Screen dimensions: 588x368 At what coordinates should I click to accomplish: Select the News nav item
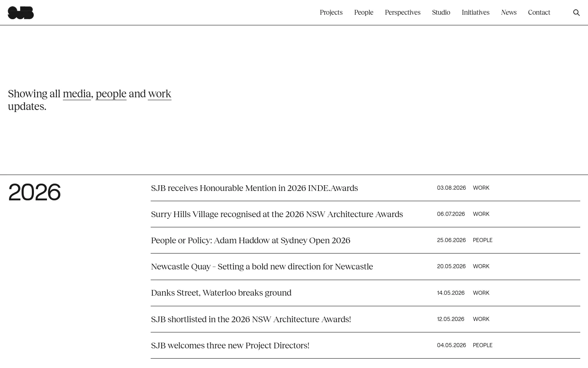509,12
